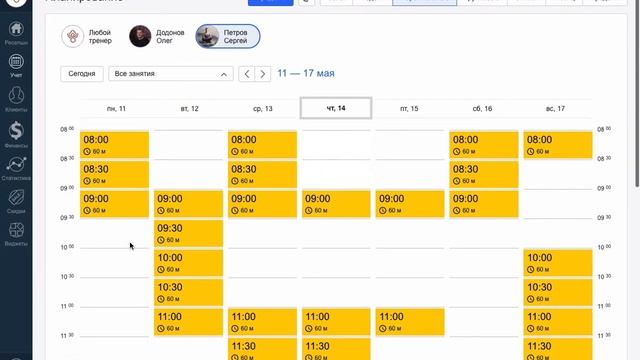Open Thursday 14 slot at 11:30
This screenshot has width=640, height=360.
point(336,349)
